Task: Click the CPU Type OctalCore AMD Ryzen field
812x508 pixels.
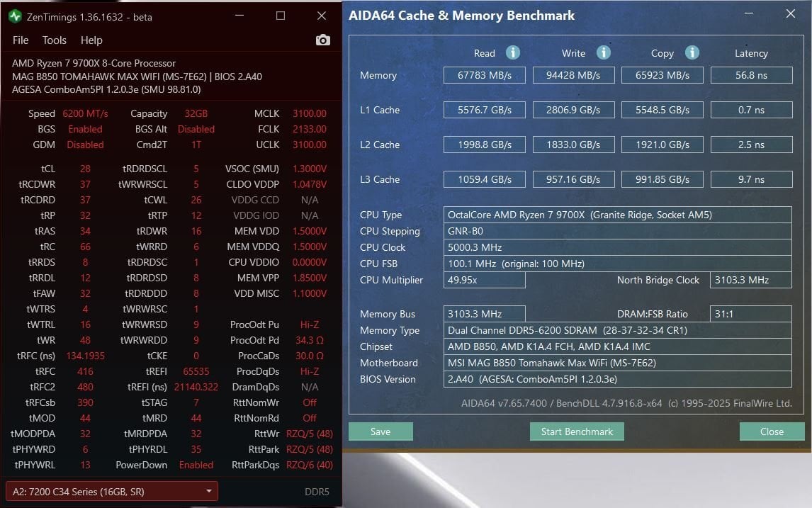Action: coord(617,215)
